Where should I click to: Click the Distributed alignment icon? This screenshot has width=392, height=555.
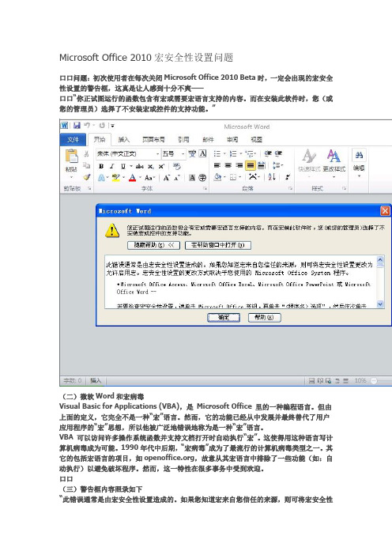[x=262, y=165]
